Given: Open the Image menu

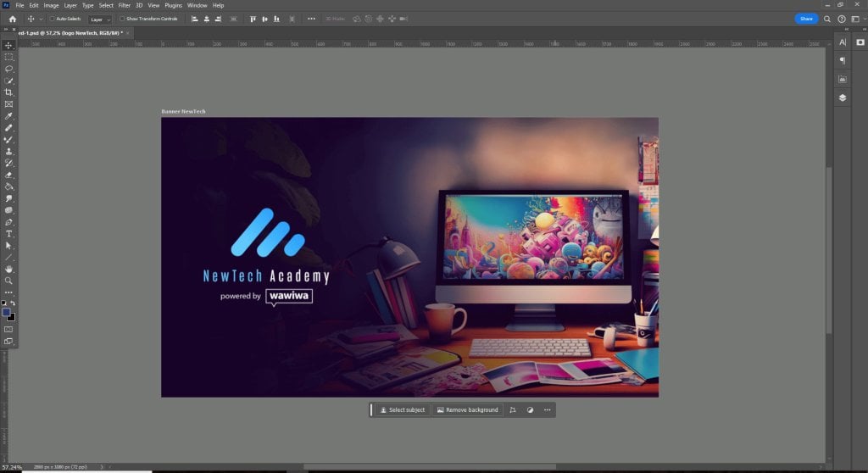Looking at the screenshot, I should tap(51, 6).
